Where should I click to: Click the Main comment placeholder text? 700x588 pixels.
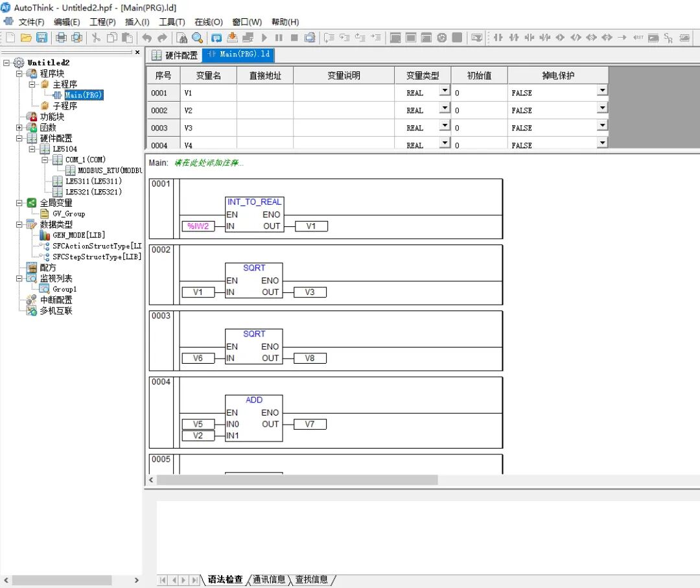[209, 163]
